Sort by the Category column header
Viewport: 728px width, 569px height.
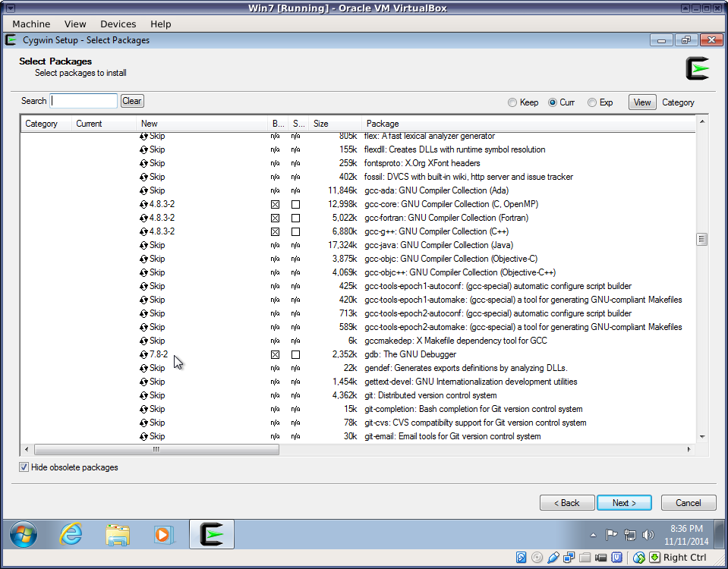46,124
